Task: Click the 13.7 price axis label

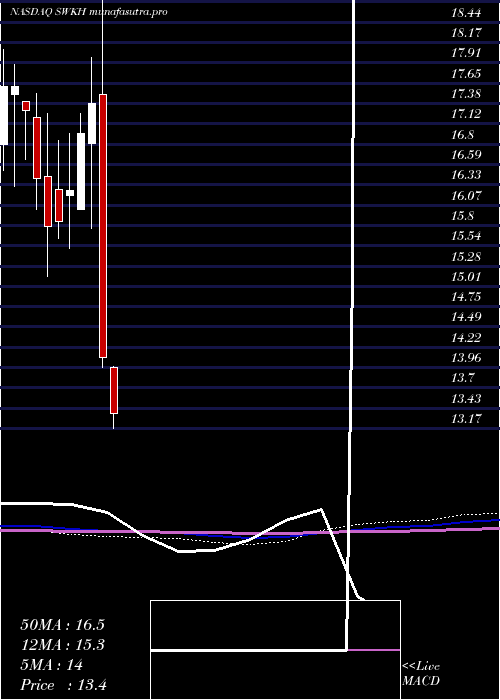Action: 462,378
